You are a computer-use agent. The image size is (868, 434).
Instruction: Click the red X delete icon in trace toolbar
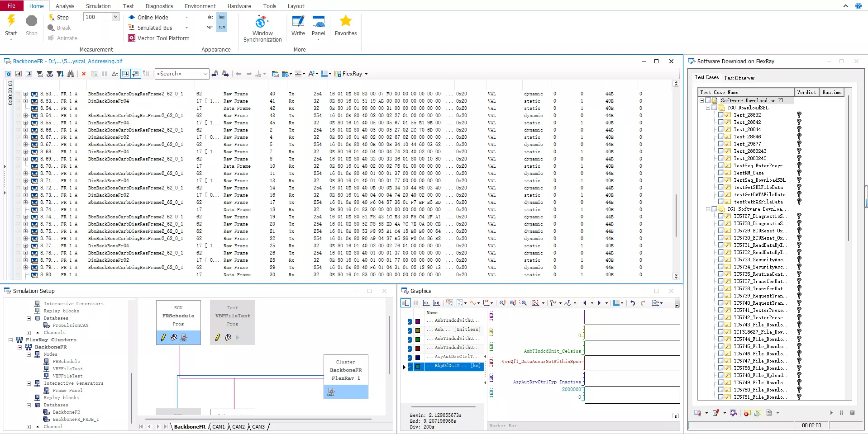click(84, 74)
